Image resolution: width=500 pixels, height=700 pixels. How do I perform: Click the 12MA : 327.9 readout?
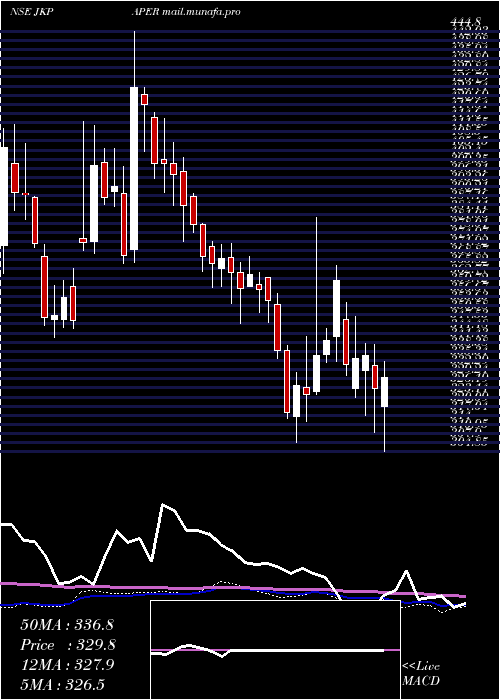pos(68,665)
